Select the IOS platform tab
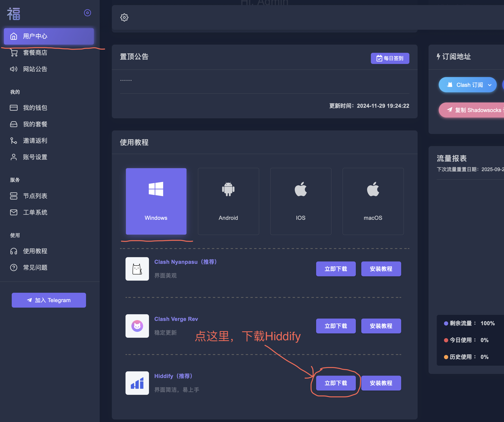The width and height of the screenshot is (504, 422). 300,201
